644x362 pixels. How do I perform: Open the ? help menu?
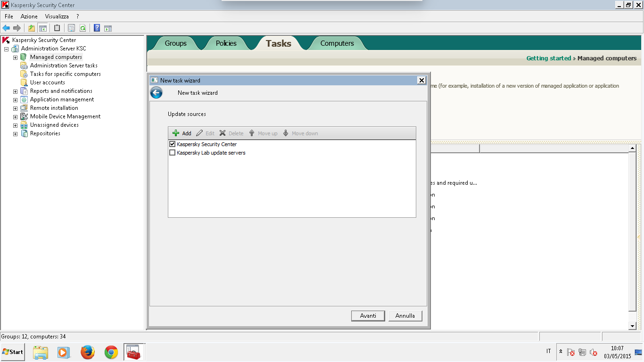(78, 16)
